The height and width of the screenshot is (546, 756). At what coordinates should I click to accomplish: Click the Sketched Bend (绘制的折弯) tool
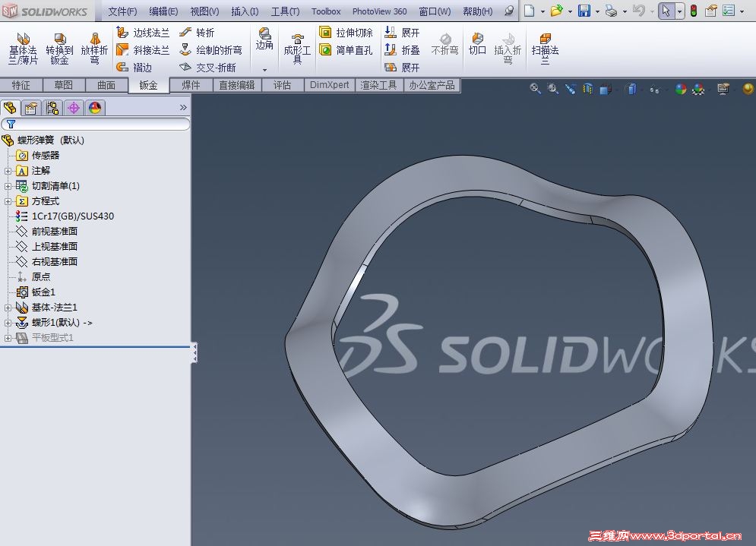[x=210, y=50]
